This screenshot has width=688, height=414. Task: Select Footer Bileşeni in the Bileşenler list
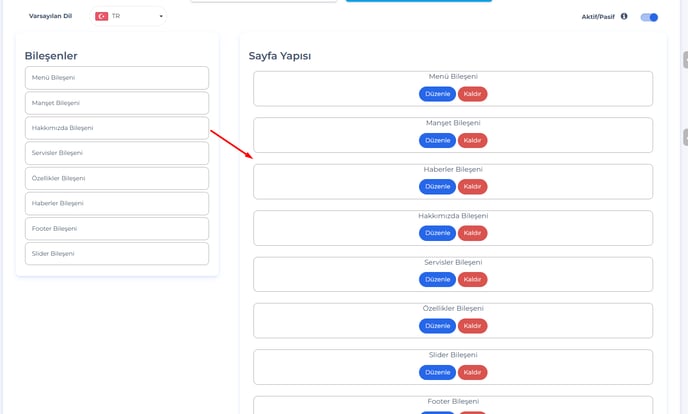point(116,229)
